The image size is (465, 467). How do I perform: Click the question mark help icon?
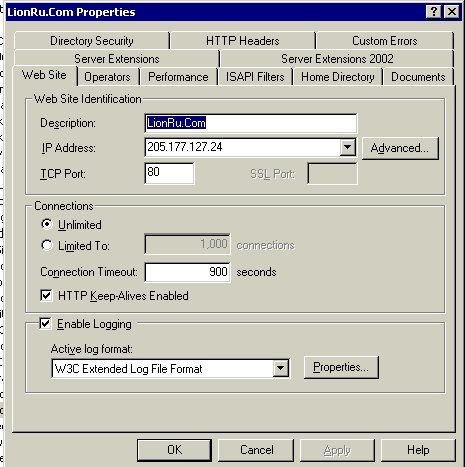[434, 12]
